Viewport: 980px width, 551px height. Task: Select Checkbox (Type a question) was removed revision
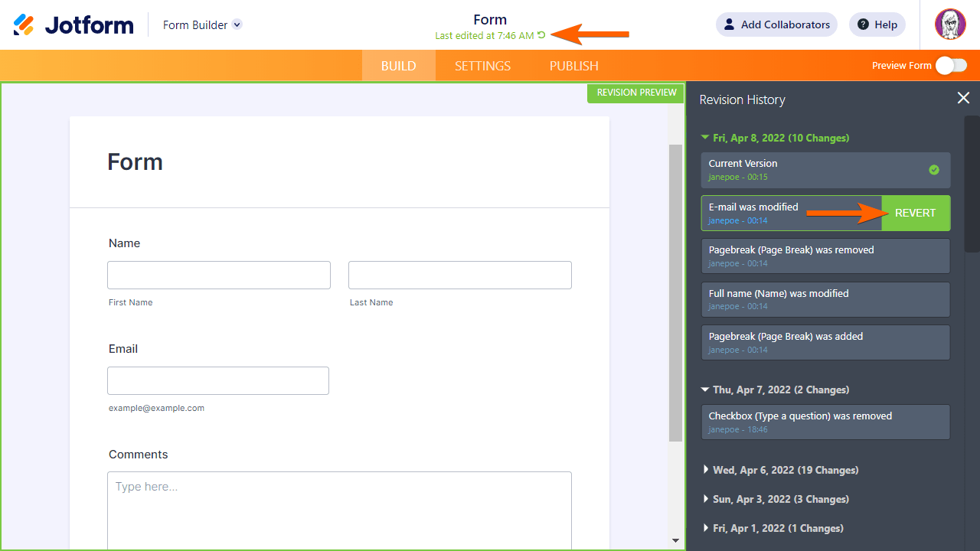[x=825, y=422]
